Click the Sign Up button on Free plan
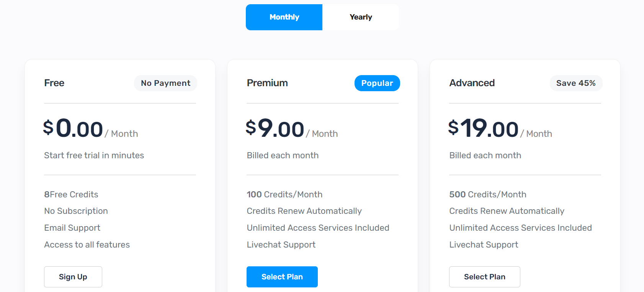Image resolution: width=644 pixels, height=292 pixels. (73, 277)
